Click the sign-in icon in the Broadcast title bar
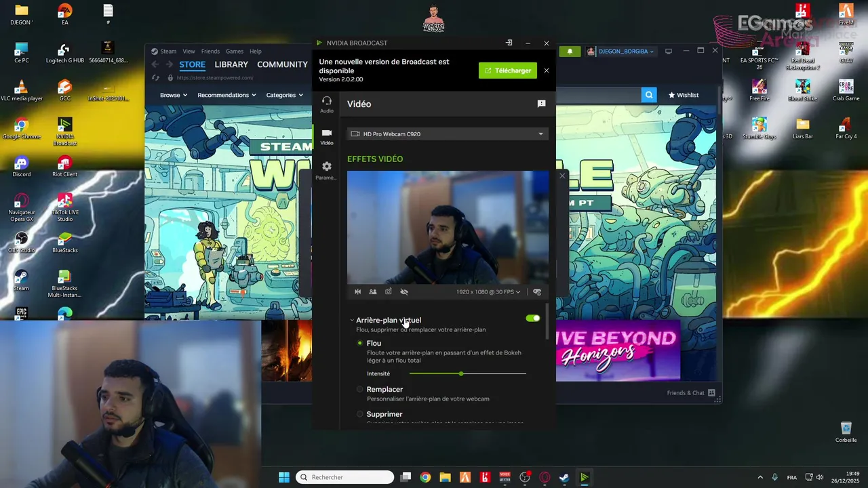 click(x=509, y=43)
